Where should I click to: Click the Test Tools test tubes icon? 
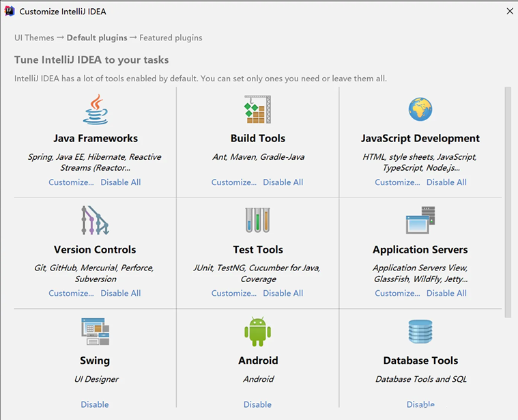point(258,220)
